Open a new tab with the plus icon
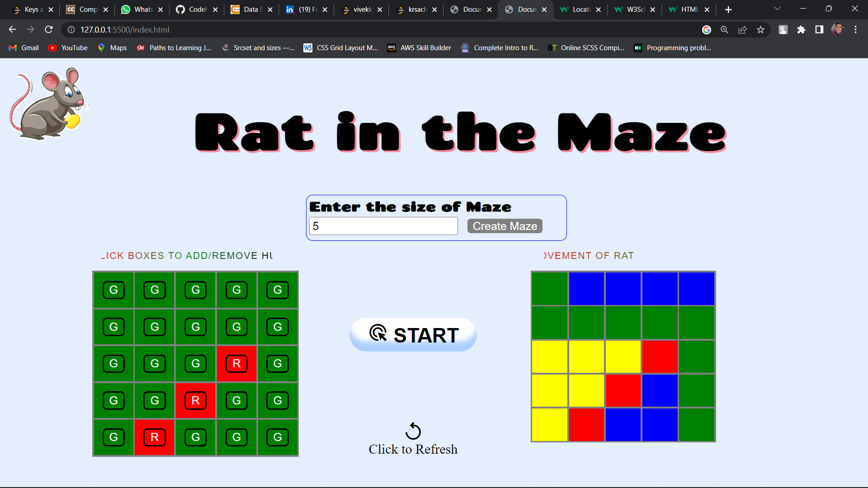This screenshot has height=488, width=868. (728, 9)
